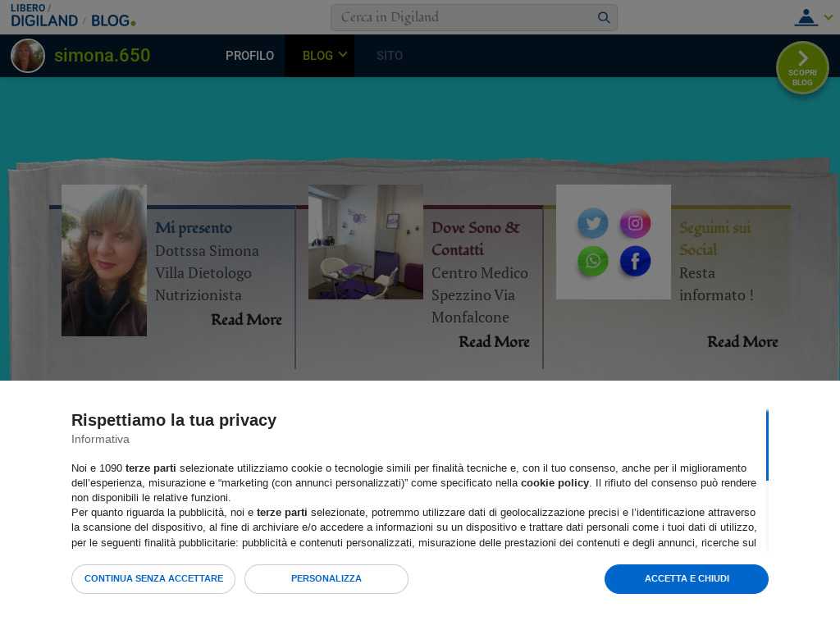Open the Profilo tab
The image size is (840, 630).
[x=249, y=56]
